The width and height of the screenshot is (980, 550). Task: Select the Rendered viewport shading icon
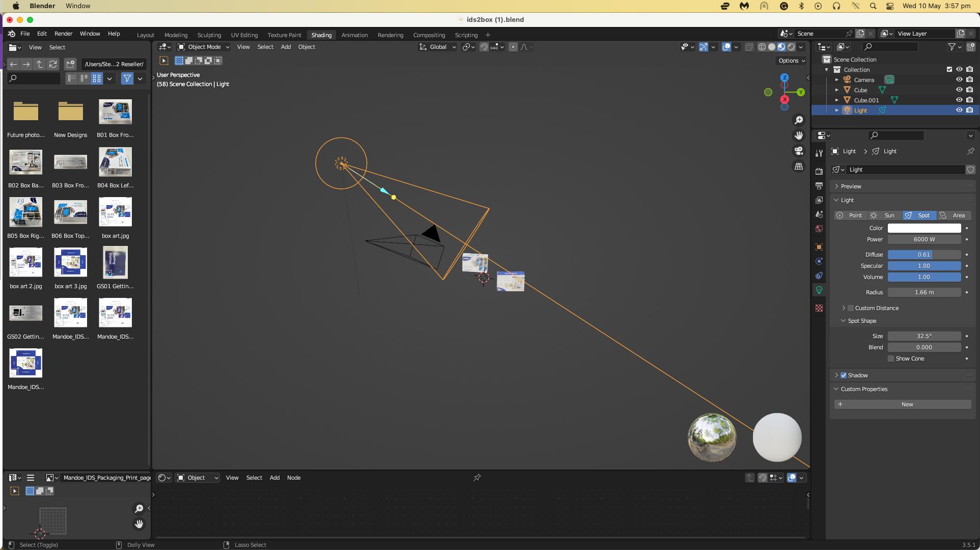point(792,47)
